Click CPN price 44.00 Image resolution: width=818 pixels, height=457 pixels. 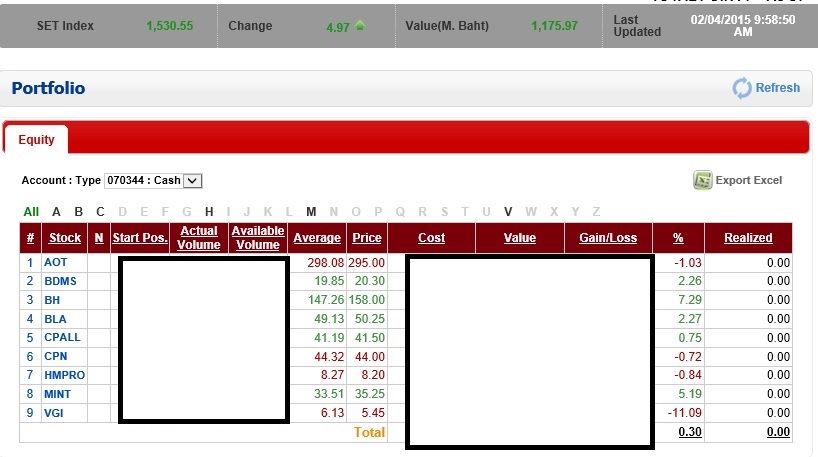tap(370, 357)
